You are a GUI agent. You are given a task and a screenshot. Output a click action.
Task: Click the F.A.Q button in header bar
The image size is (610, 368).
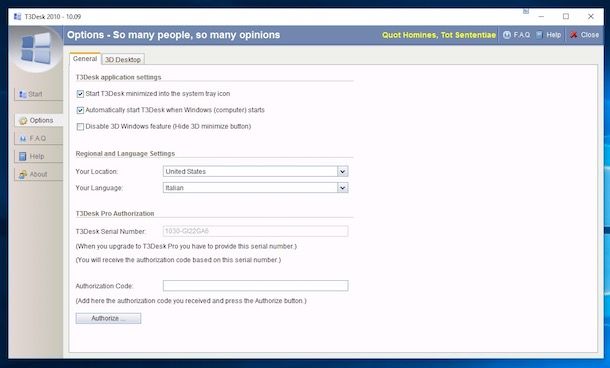517,35
